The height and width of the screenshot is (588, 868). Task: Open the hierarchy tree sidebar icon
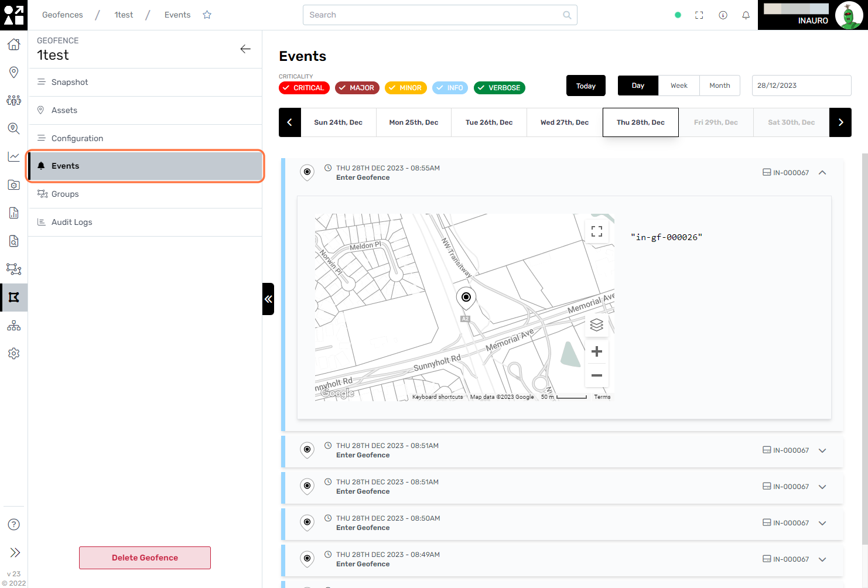pyautogui.click(x=13, y=326)
